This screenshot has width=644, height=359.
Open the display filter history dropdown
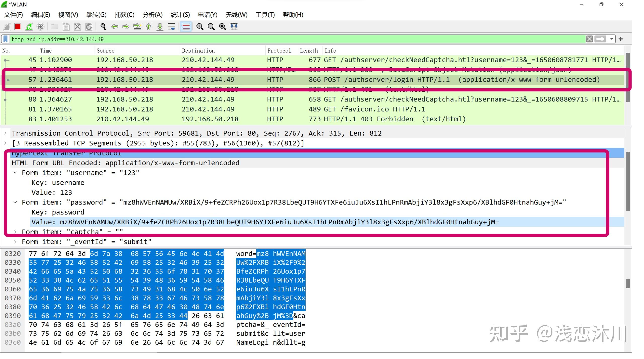point(612,39)
